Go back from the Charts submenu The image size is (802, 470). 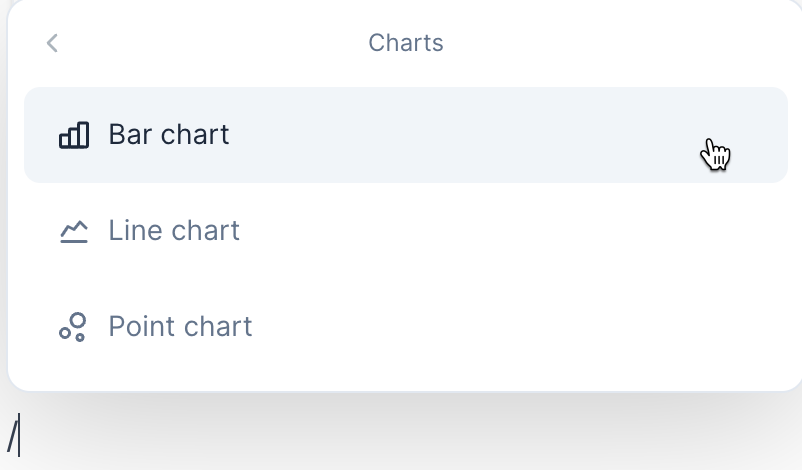point(53,43)
